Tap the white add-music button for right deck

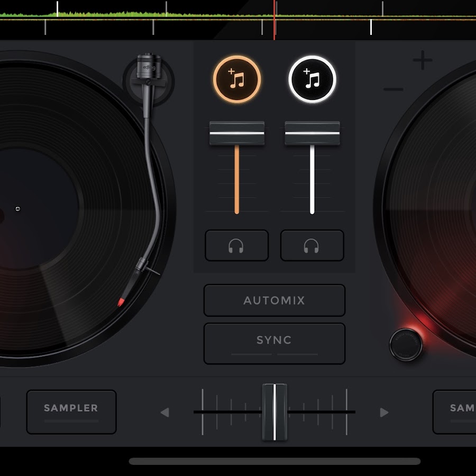(x=312, y=79)
